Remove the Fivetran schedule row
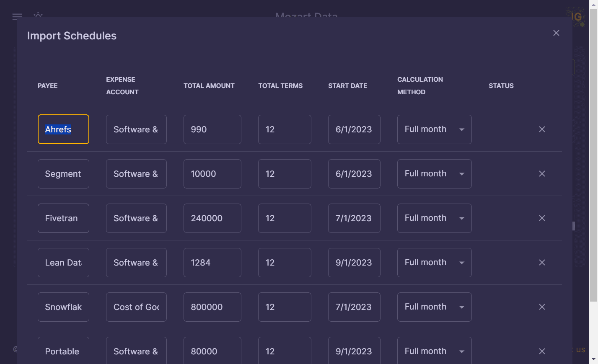Screen dimensions: 598x364 coord(542,218)
